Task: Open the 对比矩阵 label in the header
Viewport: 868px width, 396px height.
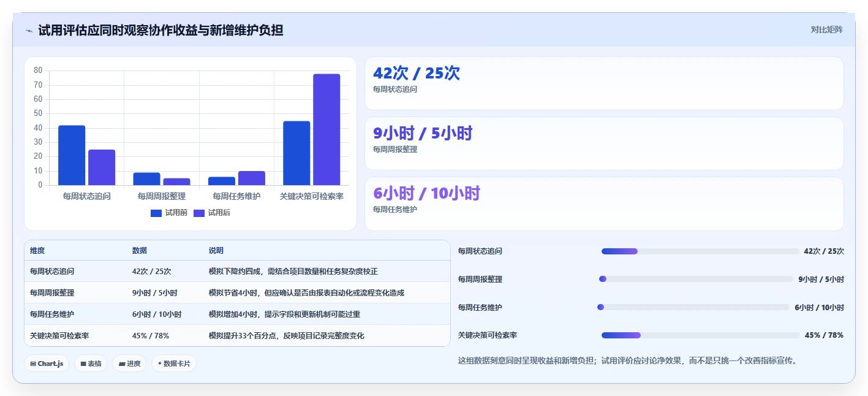Action: coord(826,29)
